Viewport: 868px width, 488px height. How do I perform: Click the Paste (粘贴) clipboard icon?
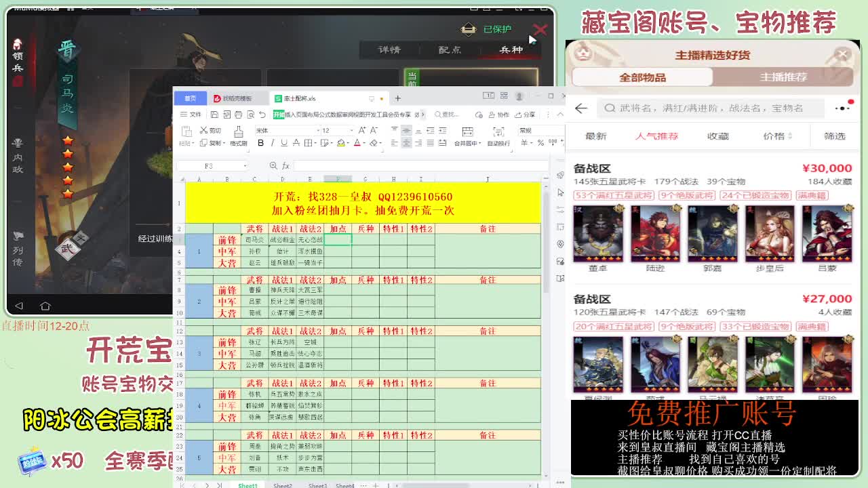pos(186,131)
